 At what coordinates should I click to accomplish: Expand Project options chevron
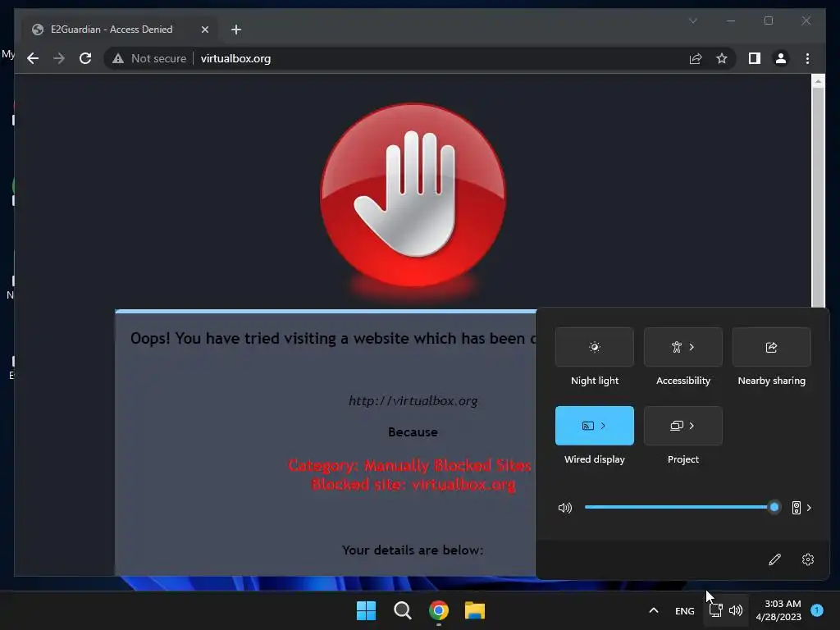(692, 426)
